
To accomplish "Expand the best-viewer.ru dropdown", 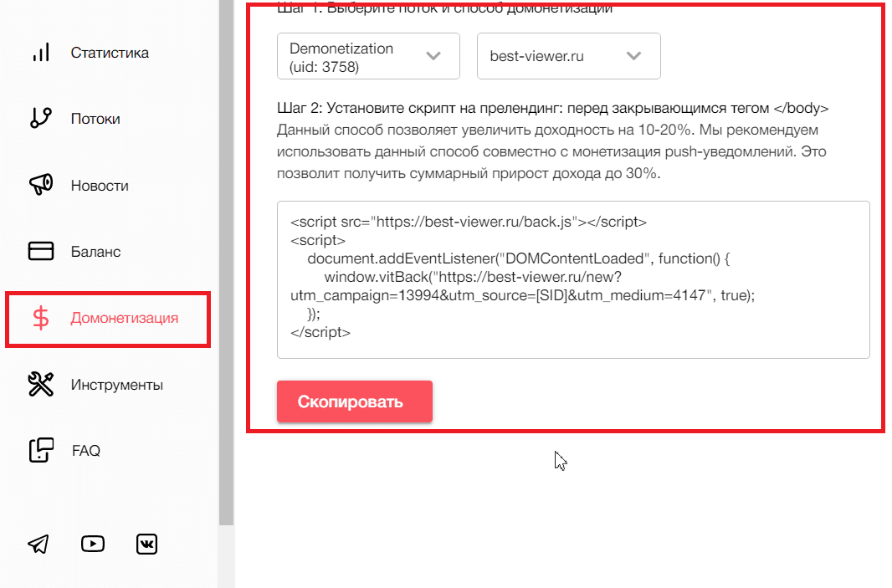I will (x=569, y=56).
